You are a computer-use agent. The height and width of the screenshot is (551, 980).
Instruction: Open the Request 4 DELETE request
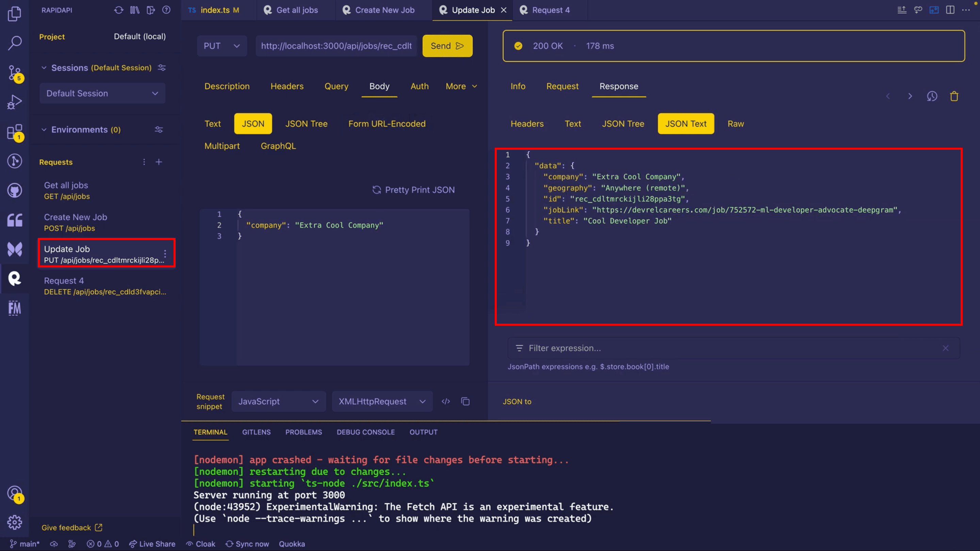[105, 286]
